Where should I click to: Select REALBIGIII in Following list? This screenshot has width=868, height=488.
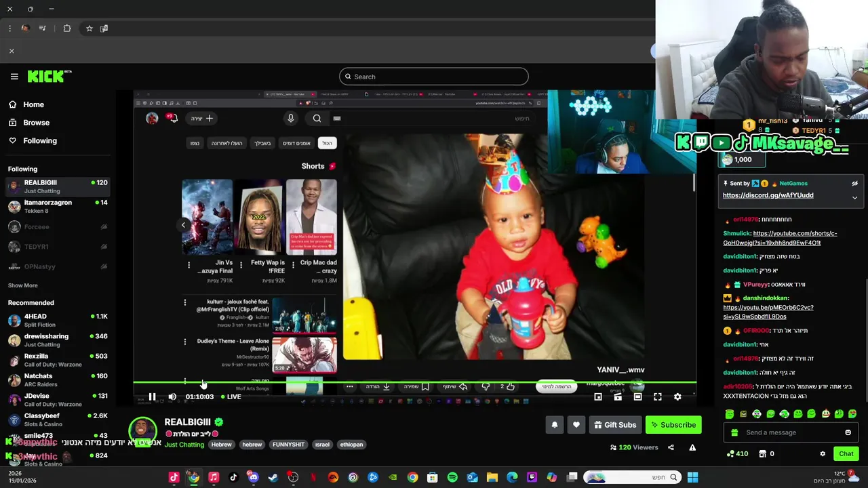[58, 186]
